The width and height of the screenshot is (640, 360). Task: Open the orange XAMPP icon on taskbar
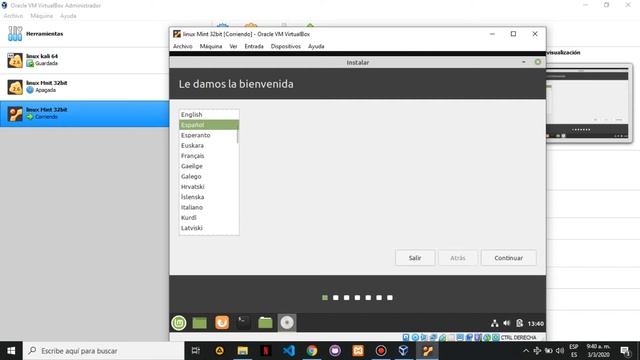click(358, 351)
